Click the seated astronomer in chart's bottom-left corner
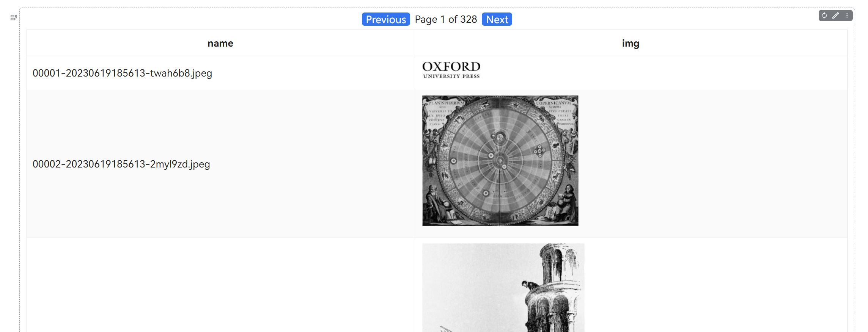Image resolution: width=868 pixels, height=332 pixels. click(x=435, y=204)
